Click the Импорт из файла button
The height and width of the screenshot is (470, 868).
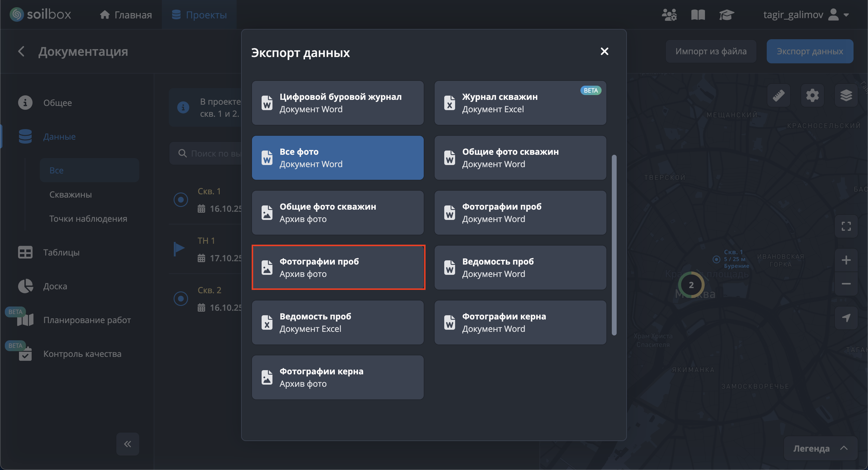[711, 51]
